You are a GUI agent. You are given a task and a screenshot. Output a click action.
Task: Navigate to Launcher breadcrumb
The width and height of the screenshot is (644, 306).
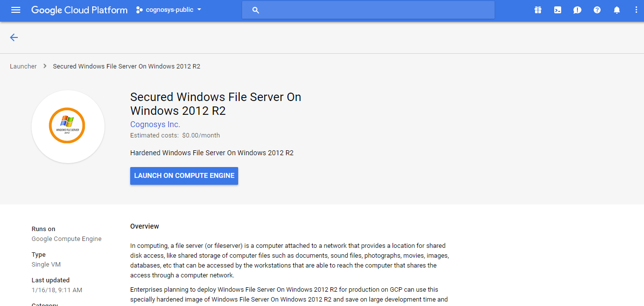coord(23,67)
